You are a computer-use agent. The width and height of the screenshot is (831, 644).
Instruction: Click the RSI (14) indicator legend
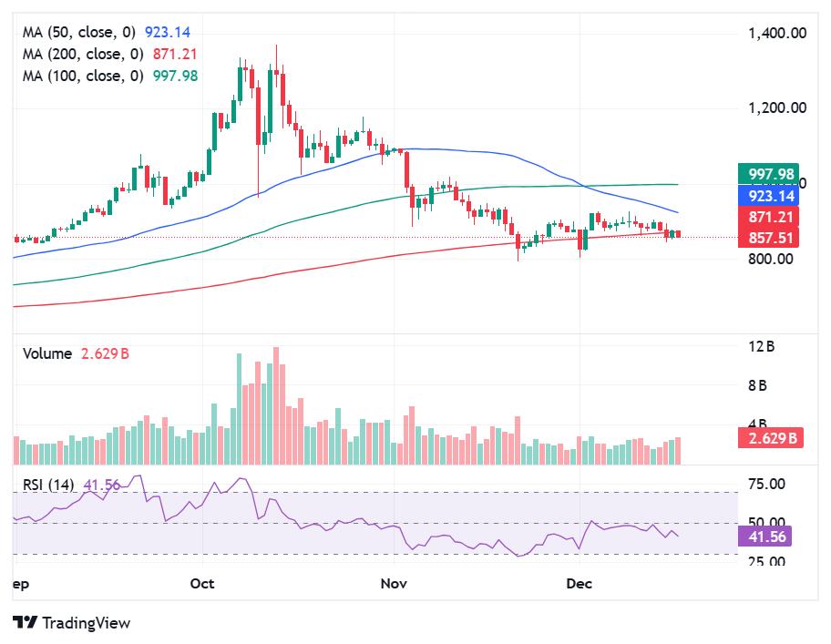(49, 485)
